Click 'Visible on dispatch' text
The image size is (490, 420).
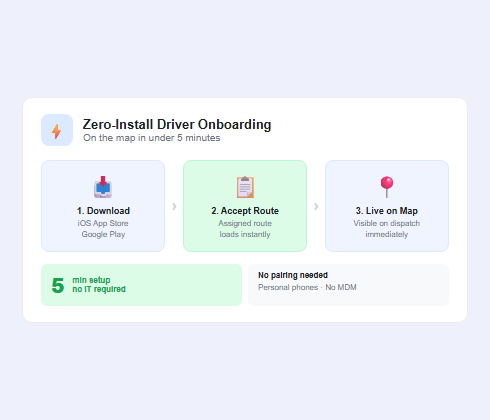387,223
